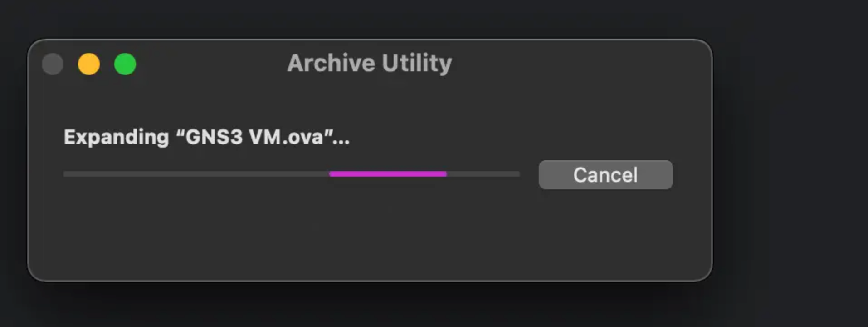Click the Archive Utility title text
Image resolution: width=868 pixels, height=327 pixels.
click(369, 63)
